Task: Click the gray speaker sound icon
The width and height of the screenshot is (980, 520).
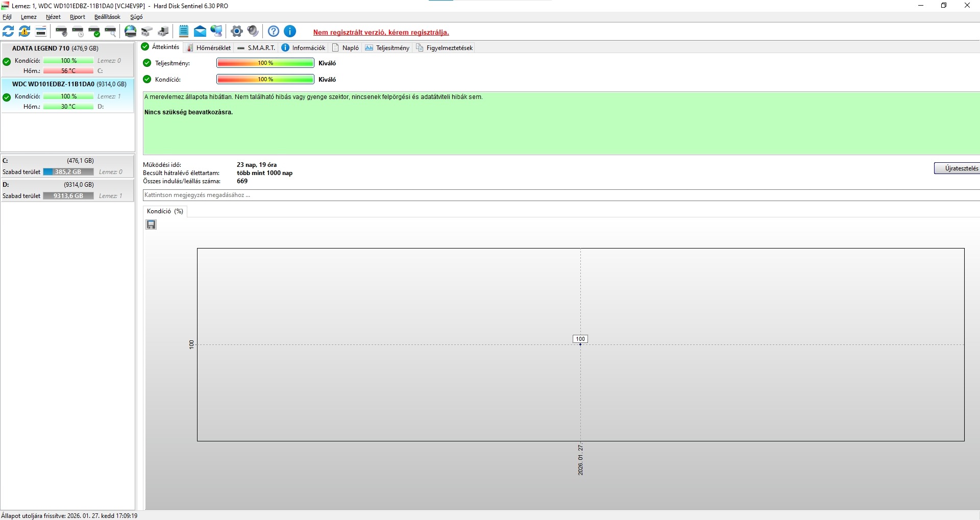Action: (x=253, y=32)
